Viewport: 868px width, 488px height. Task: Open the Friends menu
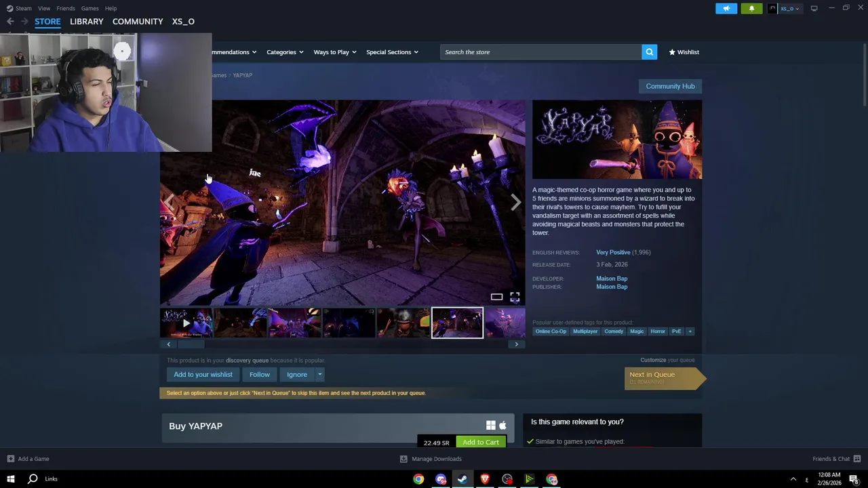tap(66, 8)
